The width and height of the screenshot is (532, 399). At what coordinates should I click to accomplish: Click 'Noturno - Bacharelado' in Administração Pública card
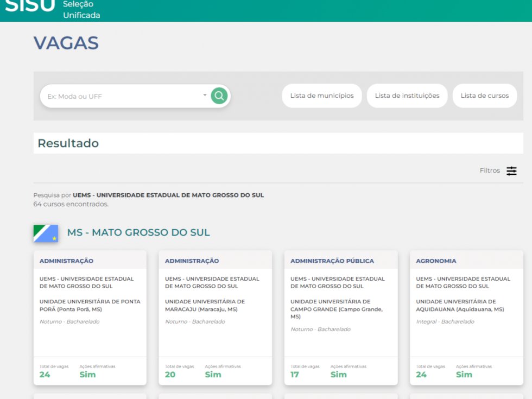(x=320, y=329)
